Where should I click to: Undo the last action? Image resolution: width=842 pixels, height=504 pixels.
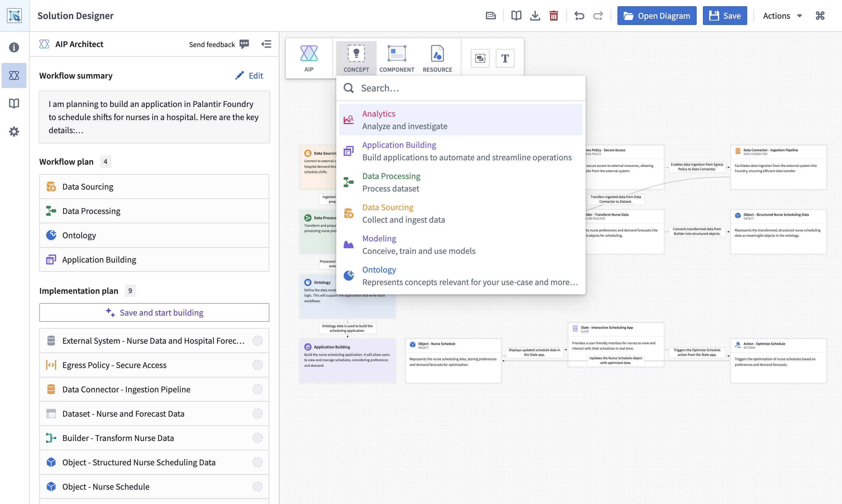pos(579,16)
